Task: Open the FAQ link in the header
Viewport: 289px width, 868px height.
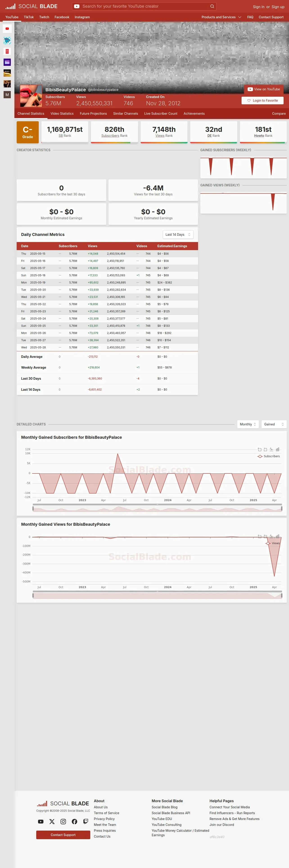Action: pos(250,17)
